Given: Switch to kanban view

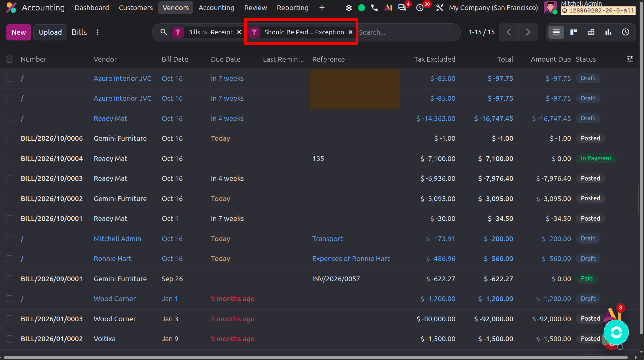Looking at the screenshot, I should (x=574, y=32).
